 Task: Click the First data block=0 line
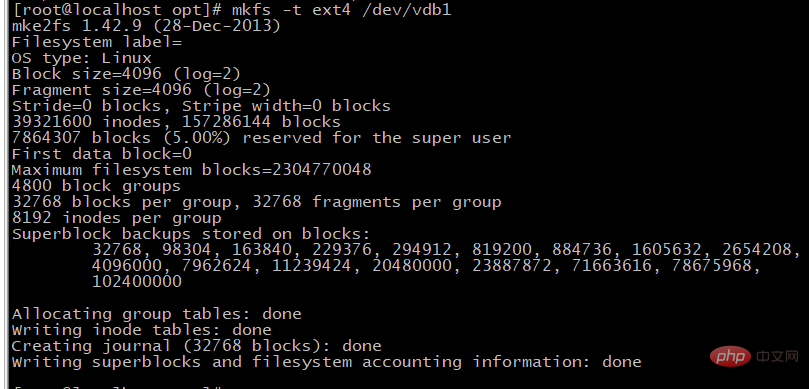coord(102,154)
